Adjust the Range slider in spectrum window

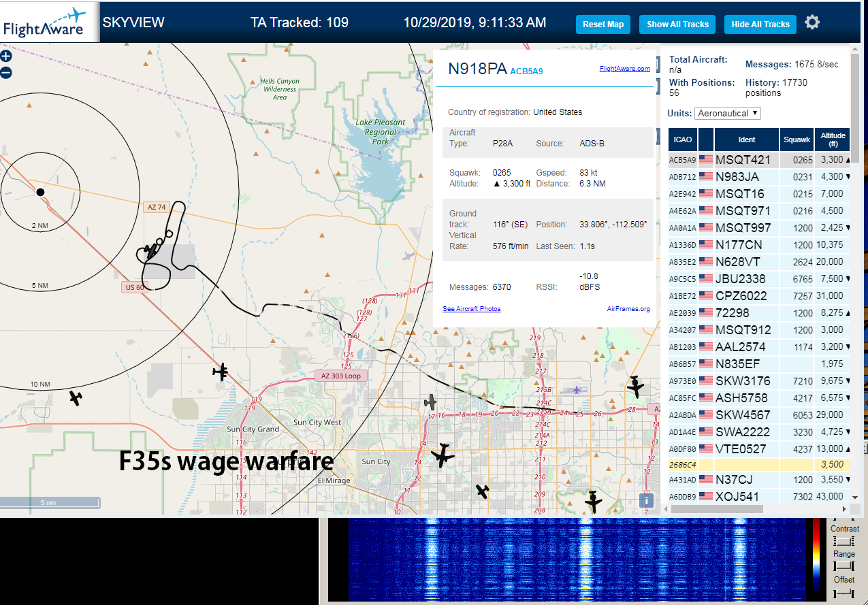pyautogui.click(x=843, y=566)
